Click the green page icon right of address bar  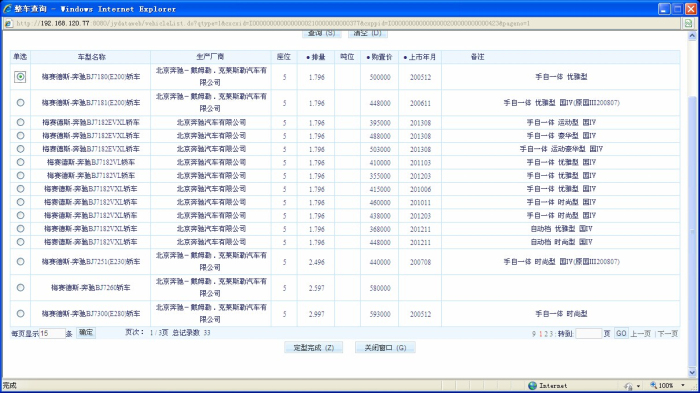pyautogui.click(x=688, y=23)
